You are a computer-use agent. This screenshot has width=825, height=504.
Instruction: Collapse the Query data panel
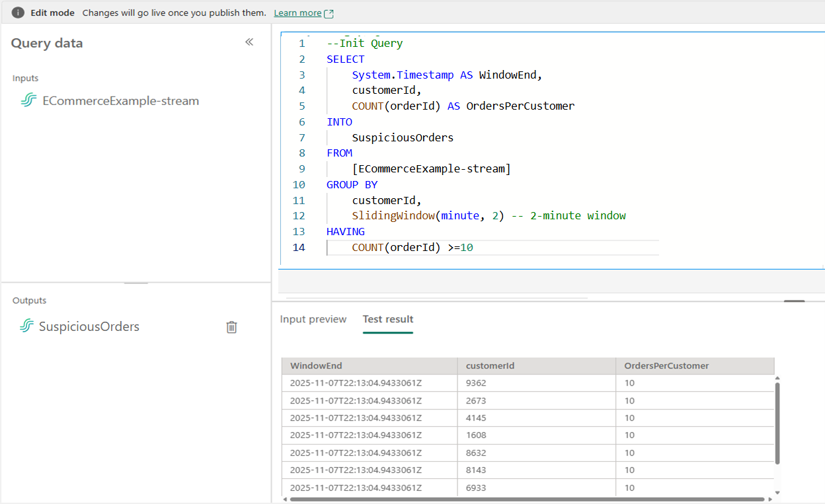tap(249, 42)
